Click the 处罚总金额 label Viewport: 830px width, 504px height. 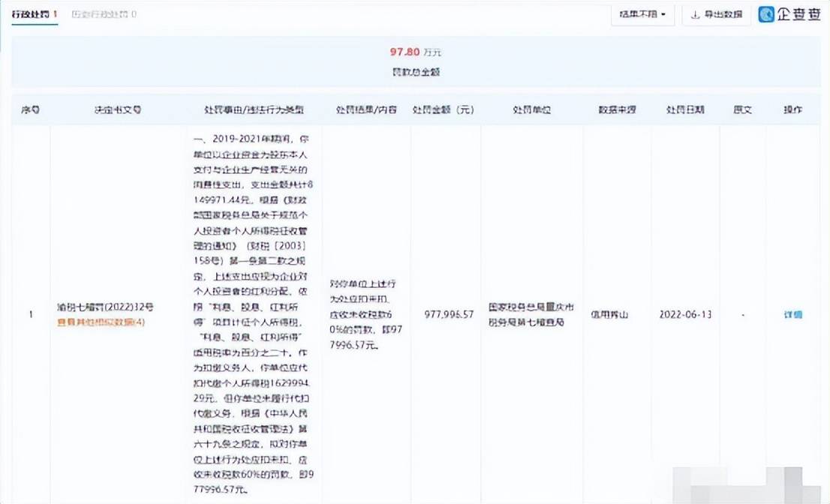click(x=415, y=73)
